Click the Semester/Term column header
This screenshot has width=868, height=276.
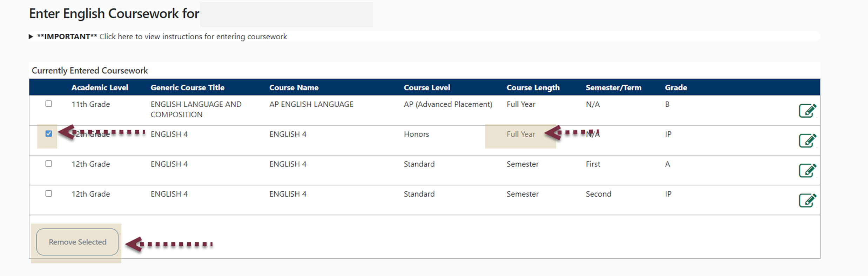[x=613, y=87]
